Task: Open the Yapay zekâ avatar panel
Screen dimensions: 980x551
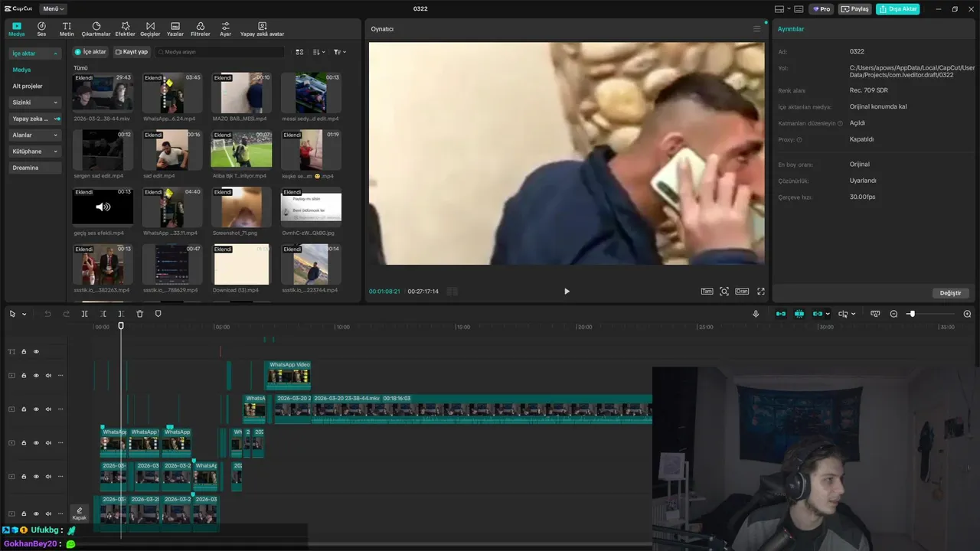Action: pyautogui.click(x=262, y=29)
